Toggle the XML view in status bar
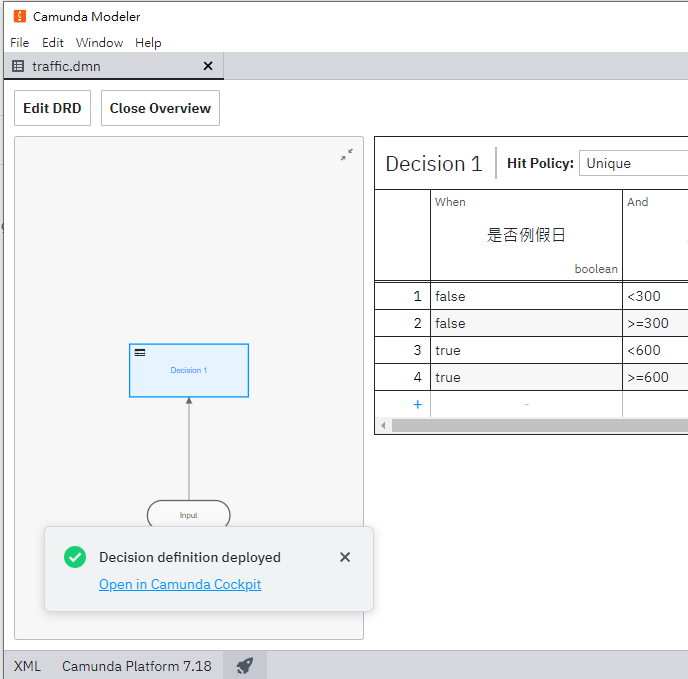Viewport: 688px width, 679px height. pyautogui.click(x=27, y=666)
